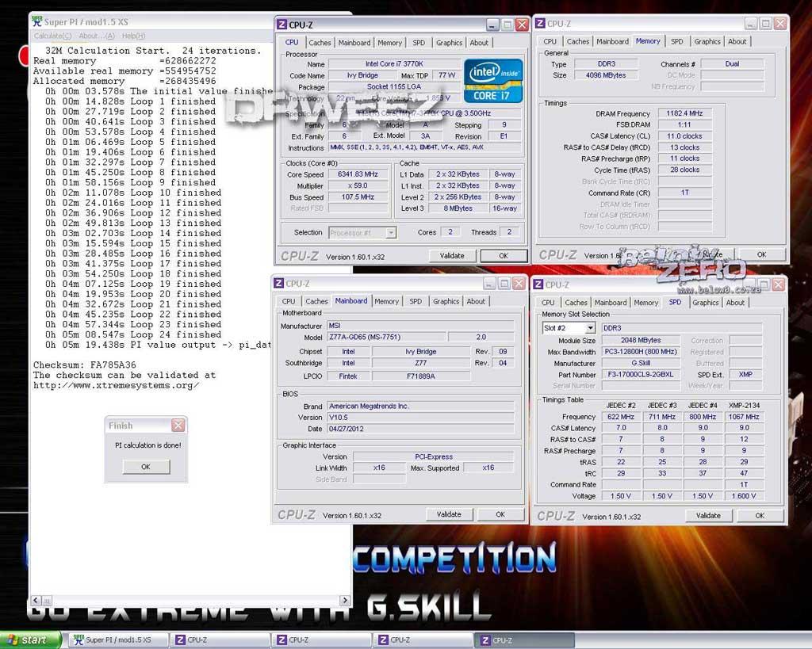812x649 pixels.
Task: Select the fourth CPU-Z taskbar button
Action: 524,640
